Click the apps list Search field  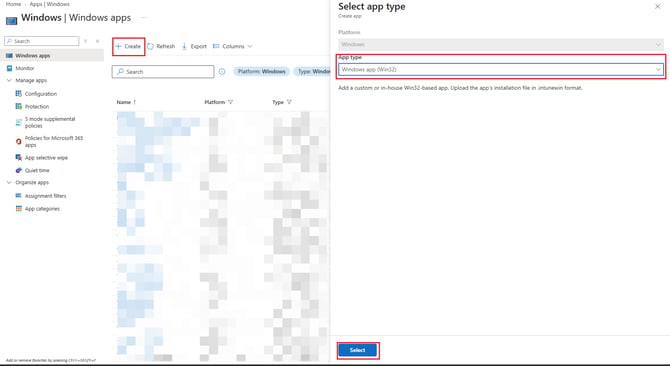pos(163,72)
